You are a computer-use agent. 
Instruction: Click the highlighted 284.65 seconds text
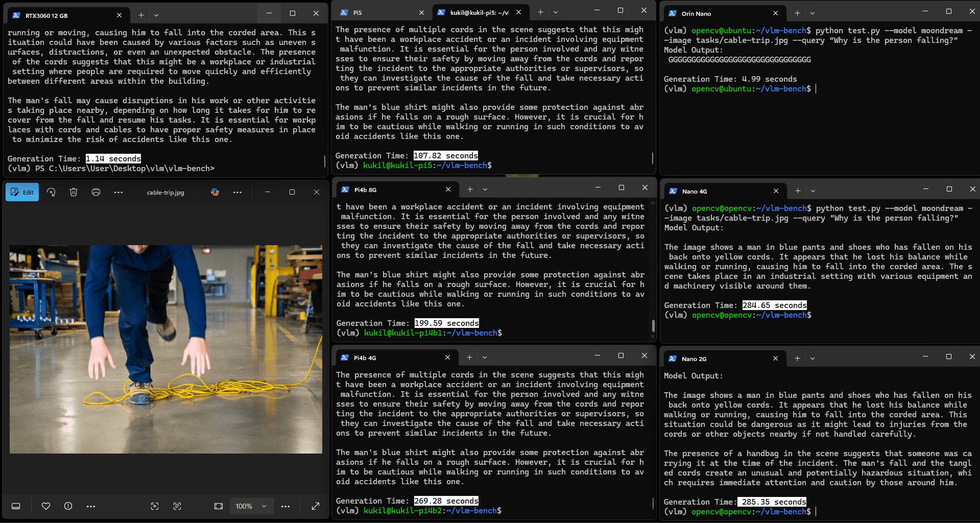775,305
